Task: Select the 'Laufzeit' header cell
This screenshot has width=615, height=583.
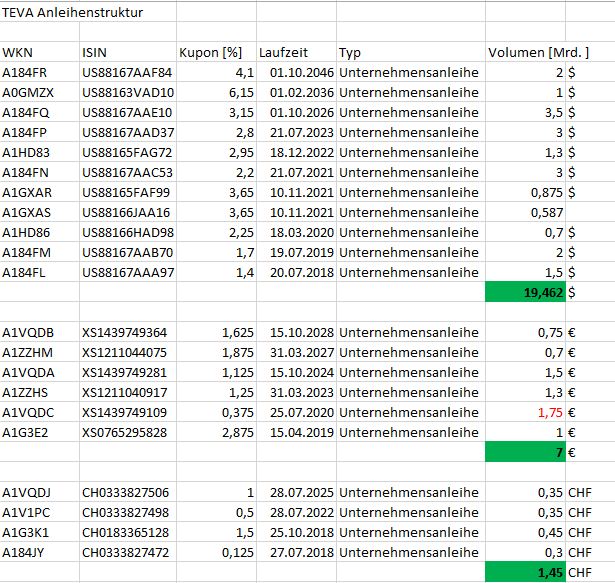Action: pyautogui.click(x=296, y=52)
